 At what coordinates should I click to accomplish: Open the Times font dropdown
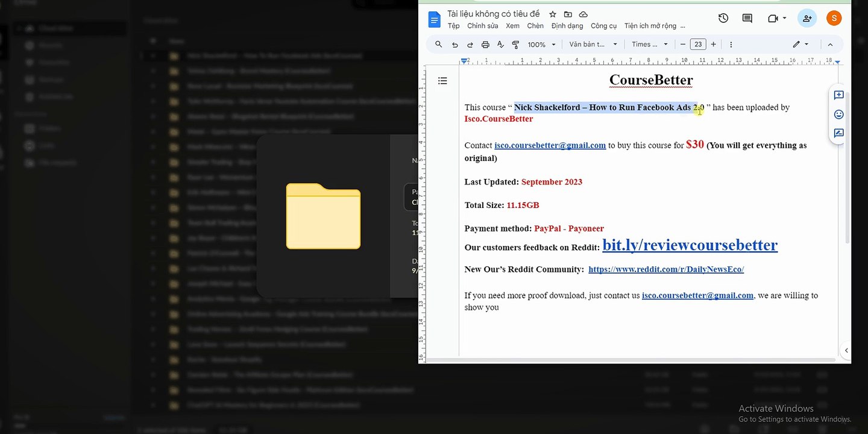click(x=650, y=45)
